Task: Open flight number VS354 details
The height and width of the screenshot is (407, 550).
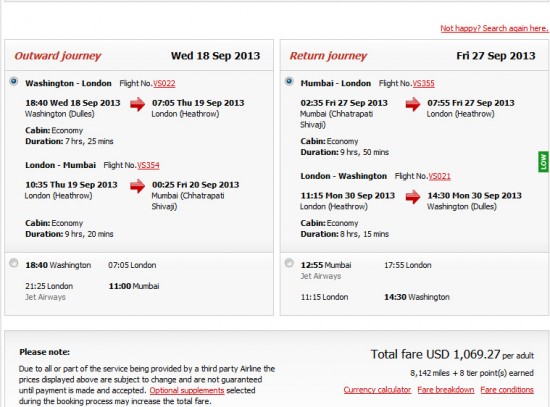Action: (148, 165)
